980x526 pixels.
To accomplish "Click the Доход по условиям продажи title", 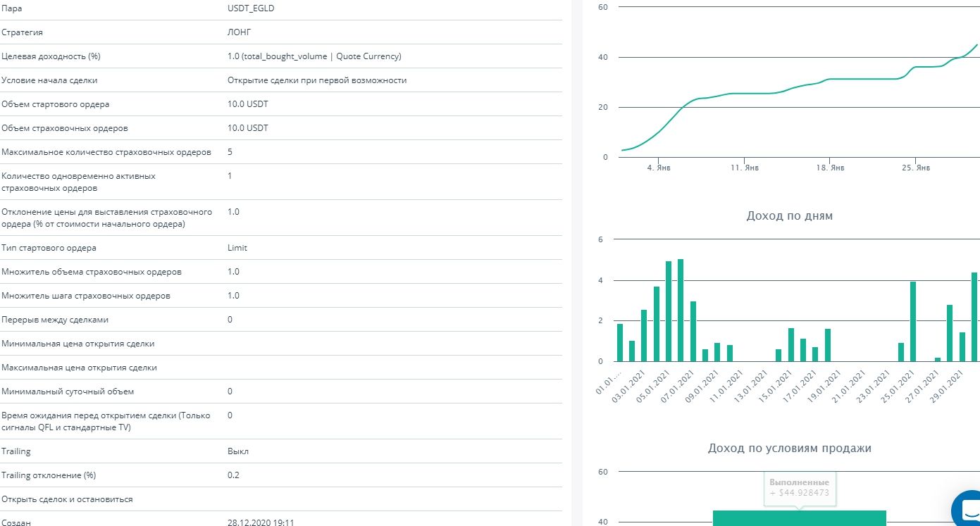I will pyautogui.click(x=789, y=448).
